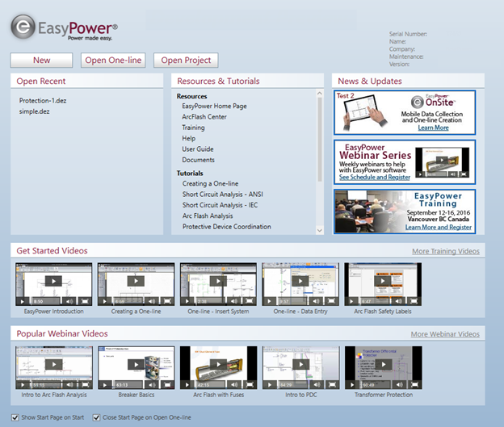Image resolution: width=504 pixels, height=427 pixels.
Task: Fullscreen icon on Intro to PDC video
Action: tap(332, 384)
